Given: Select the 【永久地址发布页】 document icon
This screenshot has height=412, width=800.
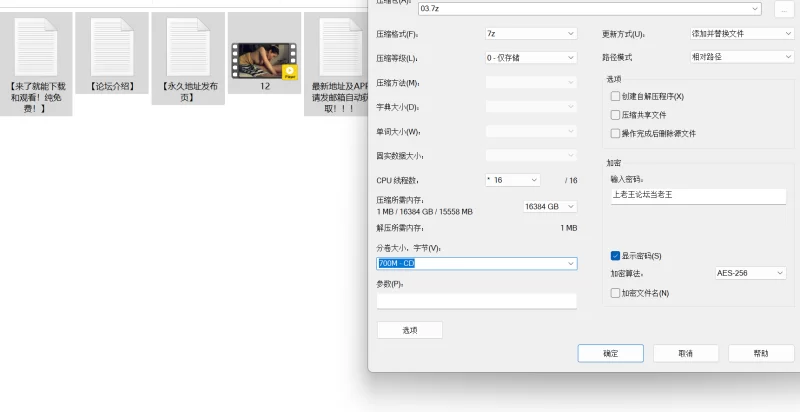Looking at the screenshot, I should click(188, 47).
